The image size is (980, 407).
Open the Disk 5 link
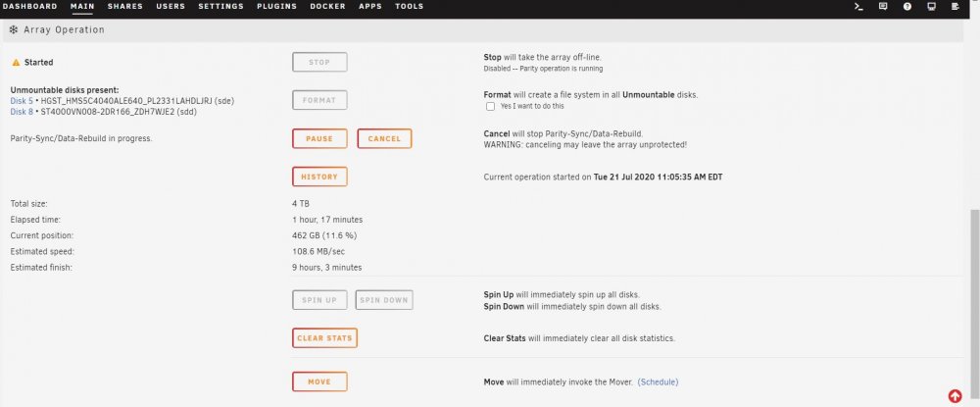point(22,101)
